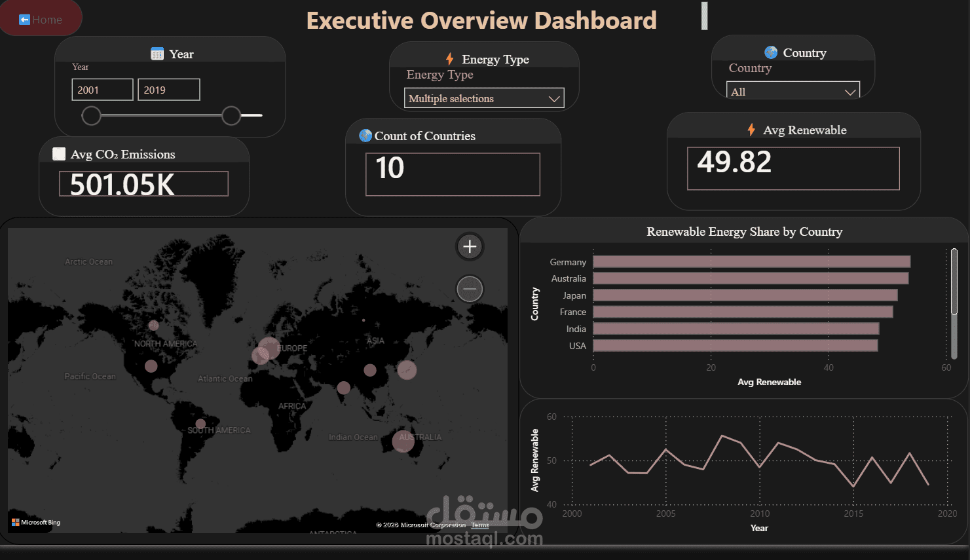
Task: Click the end year field 2019
Action: coord(169,90)
